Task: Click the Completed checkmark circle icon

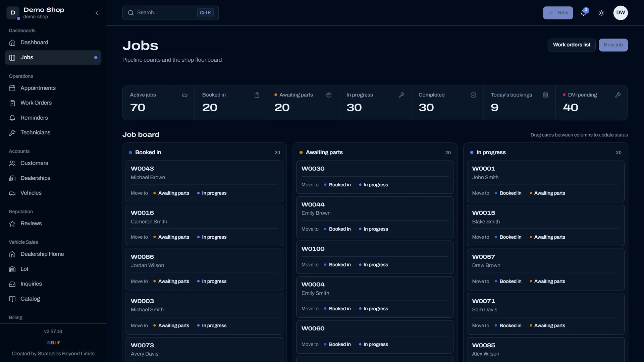Action: [473, 95]
